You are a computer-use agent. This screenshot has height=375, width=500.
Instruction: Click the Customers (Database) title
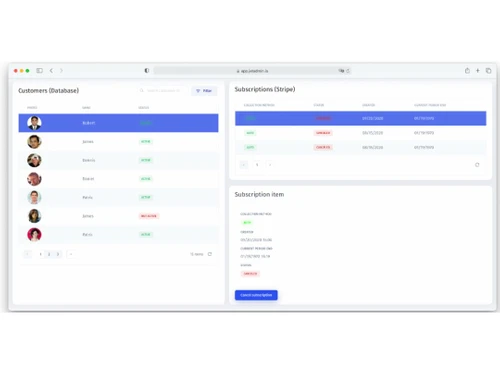pyautogui.click(x=48, y=91)
